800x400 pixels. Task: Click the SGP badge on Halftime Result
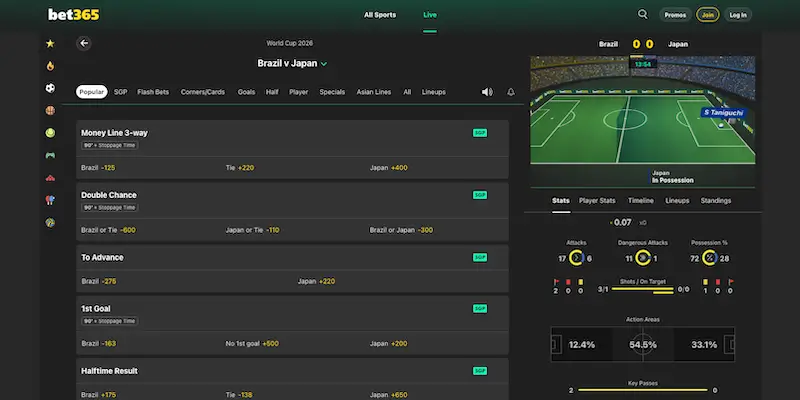(480, 371)
